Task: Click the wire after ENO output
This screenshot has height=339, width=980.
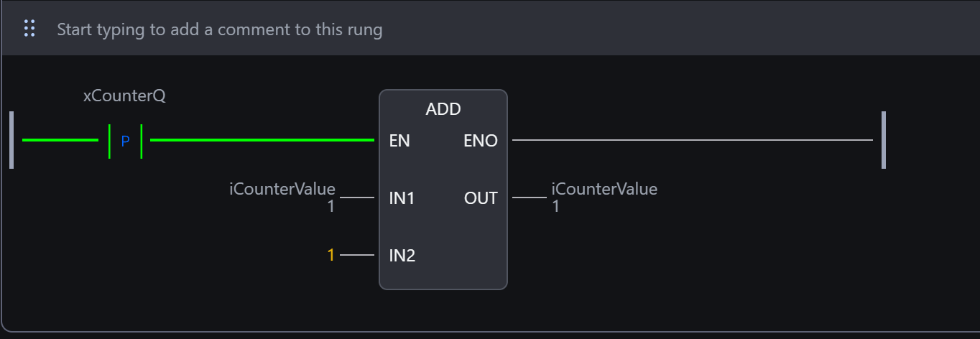Action: (x=690, y=140)
